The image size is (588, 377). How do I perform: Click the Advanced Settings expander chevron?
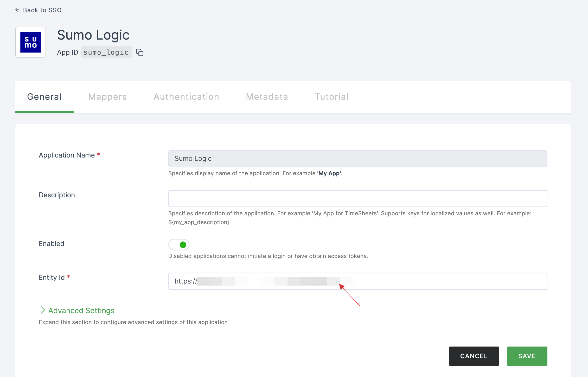42,310
